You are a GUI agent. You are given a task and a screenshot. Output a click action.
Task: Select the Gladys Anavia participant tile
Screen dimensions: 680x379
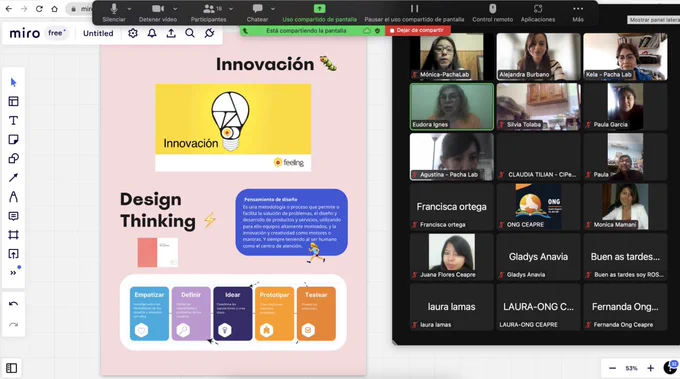click(538, 257)
